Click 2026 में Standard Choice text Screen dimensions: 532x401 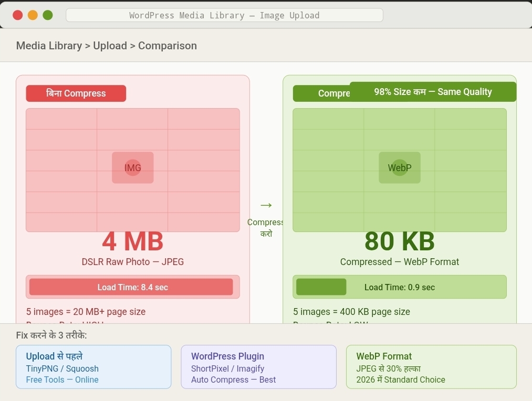pyautogui.click(x=401, y=379)
